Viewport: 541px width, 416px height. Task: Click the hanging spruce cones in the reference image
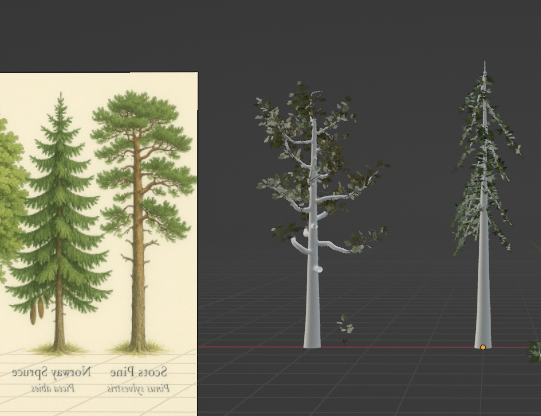coord(37,310)
